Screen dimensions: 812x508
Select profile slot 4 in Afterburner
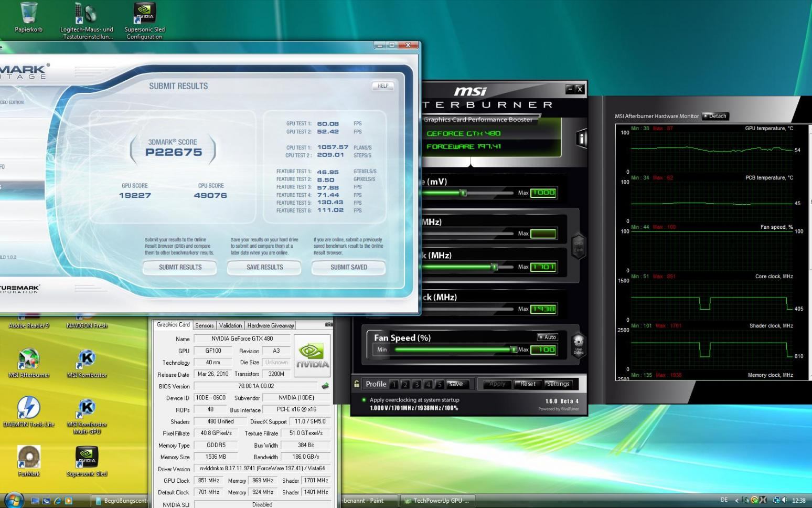(428, 385)
